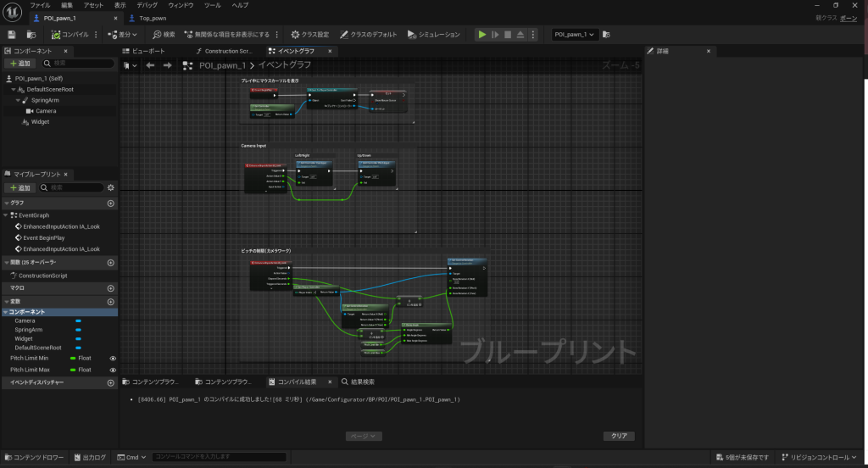Viewport: 868px width, 468px height.
Task: Click the Clear (クリア) button in compiler results
Action: coord(618,436)
